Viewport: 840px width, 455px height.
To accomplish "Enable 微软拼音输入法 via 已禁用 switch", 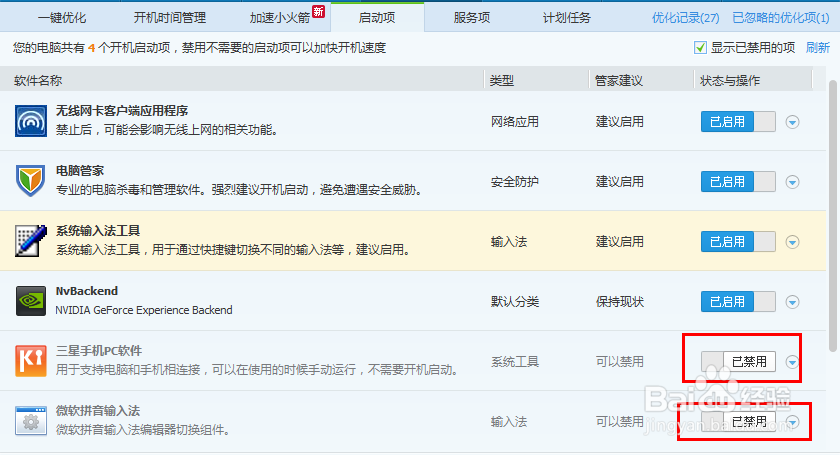I will click(738, 422).
